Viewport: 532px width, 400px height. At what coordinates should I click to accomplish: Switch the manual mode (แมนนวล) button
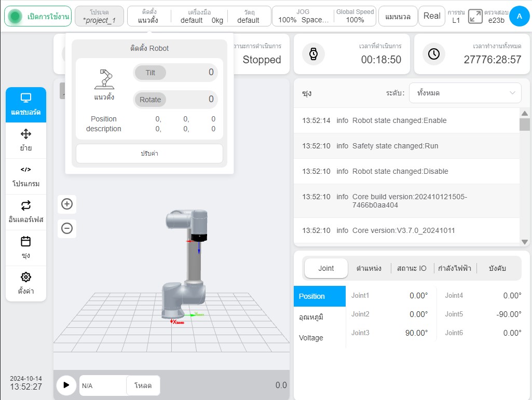pos(398,16)
